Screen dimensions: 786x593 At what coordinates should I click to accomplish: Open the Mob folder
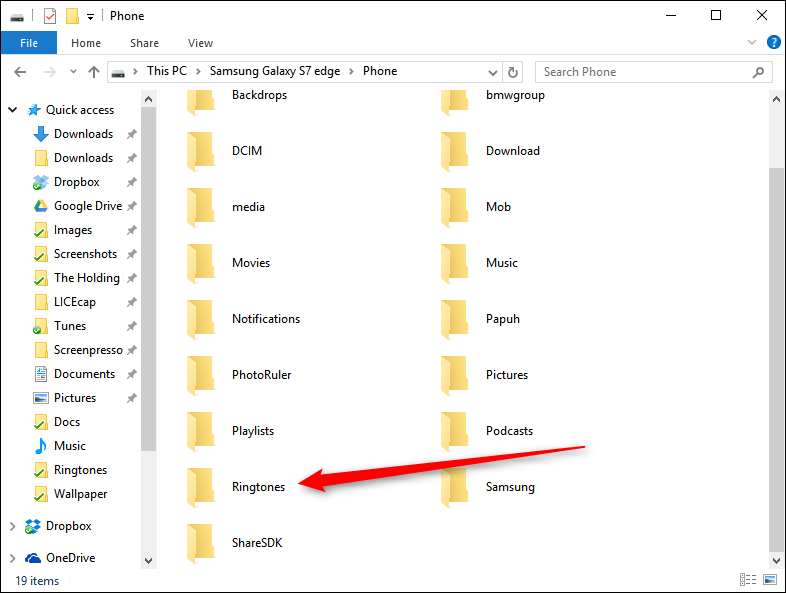tap(476, 207)
